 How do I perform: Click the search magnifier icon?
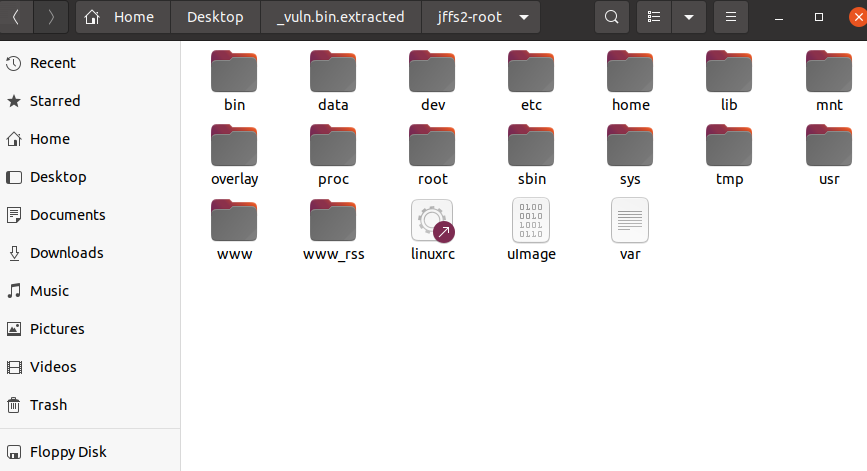point(612,17)
